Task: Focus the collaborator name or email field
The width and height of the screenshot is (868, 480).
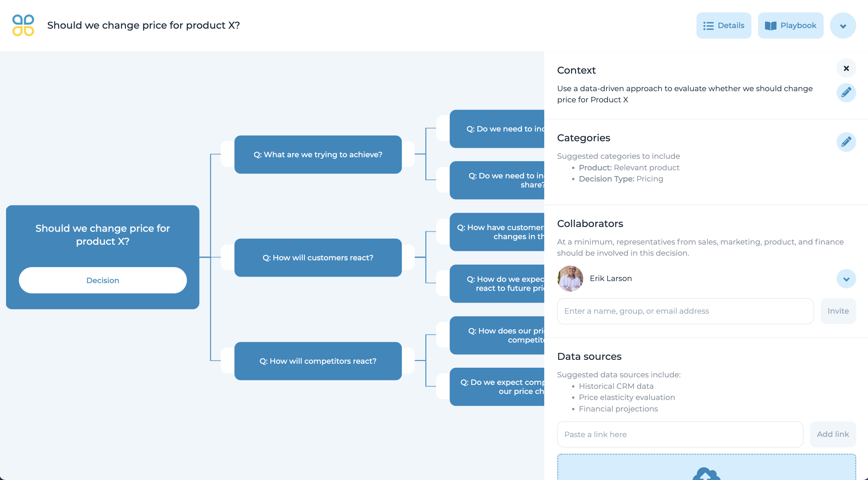Action: click(x=685, y=311)
